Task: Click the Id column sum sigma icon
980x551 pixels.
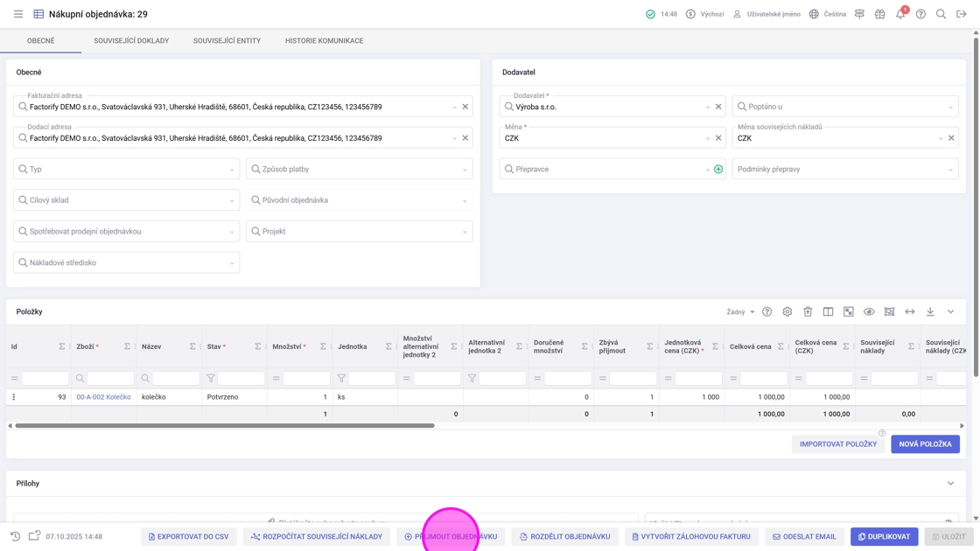Action: point(62,346)
